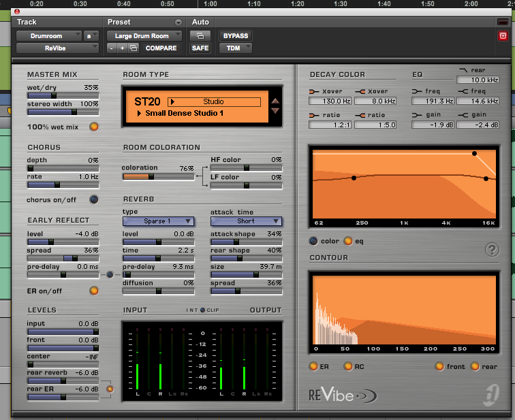515x420 pixels.
Task: Click the rear ER link button in Levels
Action: [110, 389]
